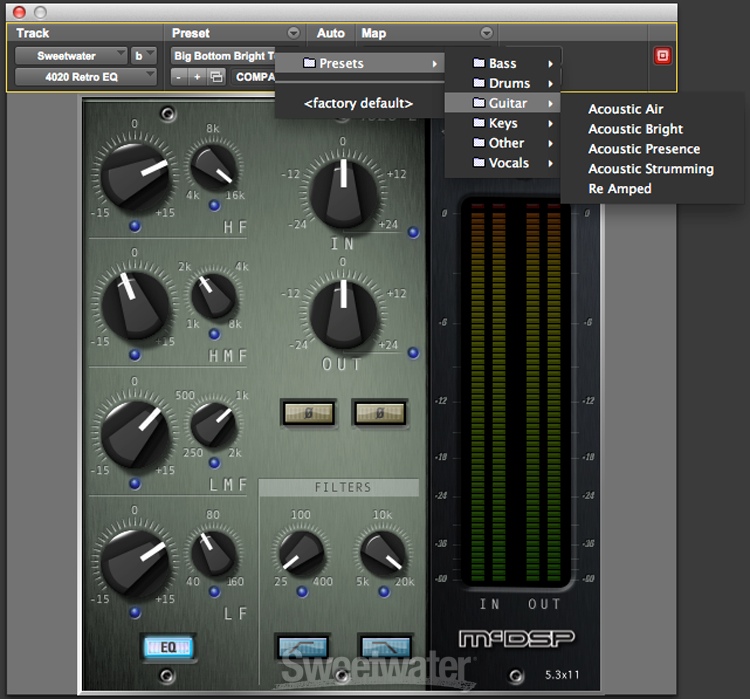The image size is (750, 699).
Task: Open the insert position b dropdown
Action: pos(143,56)
